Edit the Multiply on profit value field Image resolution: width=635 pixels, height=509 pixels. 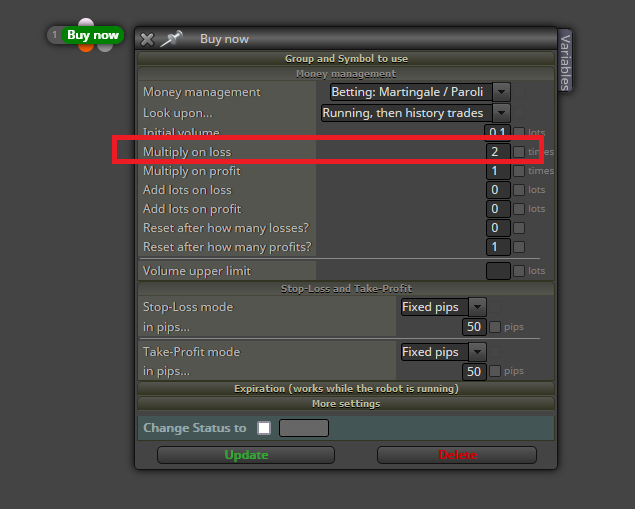tap(498, 171)
